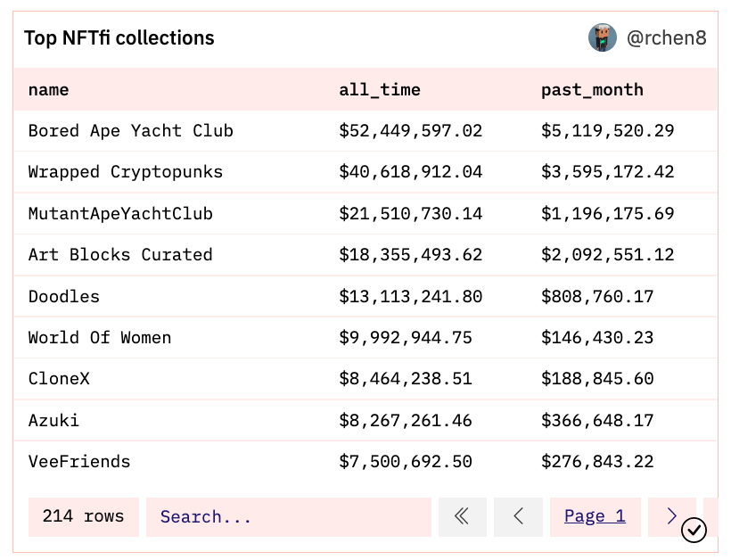Go to the previous page arrow
Viewport: 731px width, 560px height.
pos(518,516)
